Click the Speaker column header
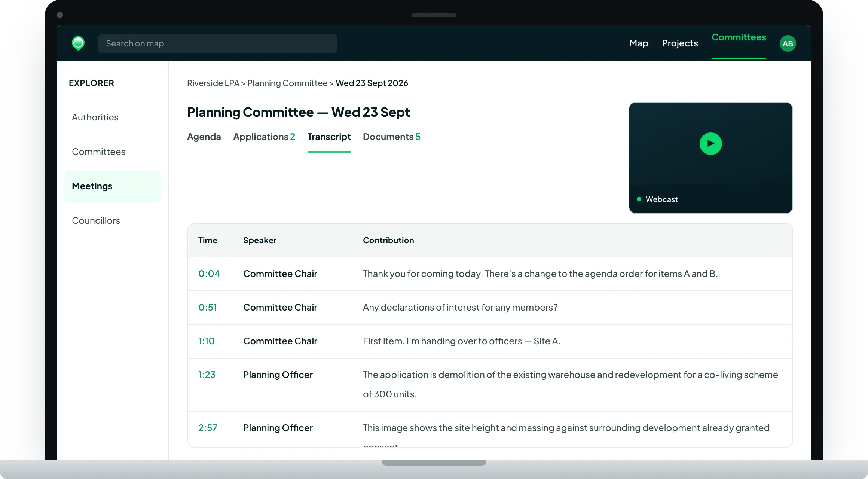Image resolution: width=868 pixels, height=479 pixels. pyautogui.click(x=260, y=240)
